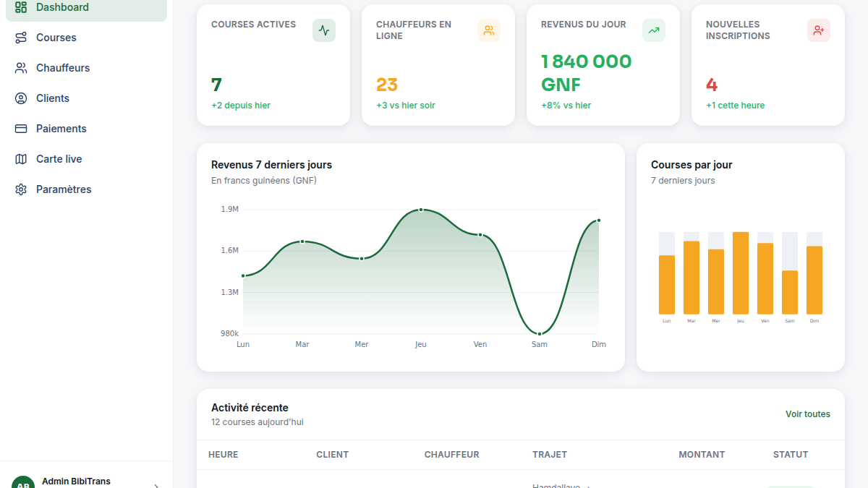Screen dimensions: 868x488
Task: Click the user-plus icon on Nouvelles inscriptions
Action: tap(819, 30)
